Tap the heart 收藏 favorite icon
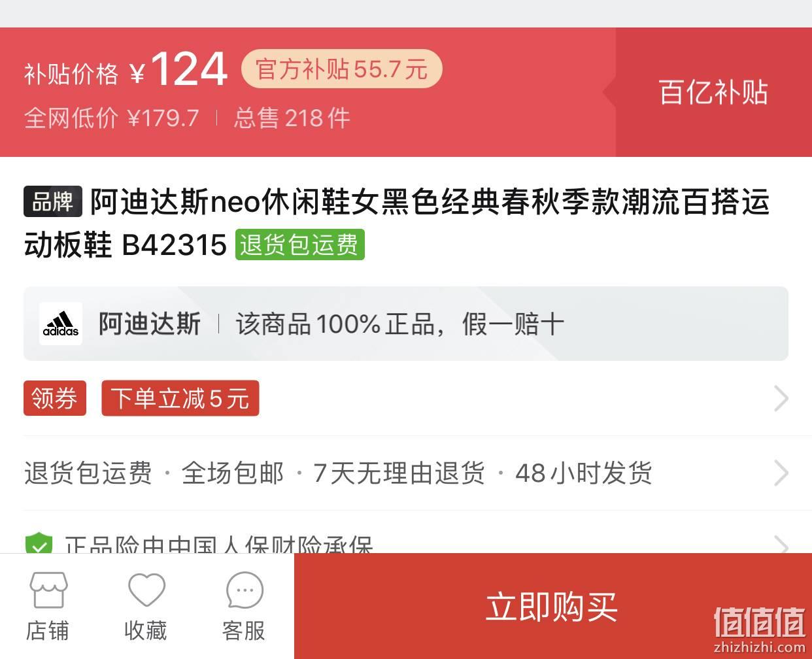Screen dimensions: 812x659 tap(146, 606)
